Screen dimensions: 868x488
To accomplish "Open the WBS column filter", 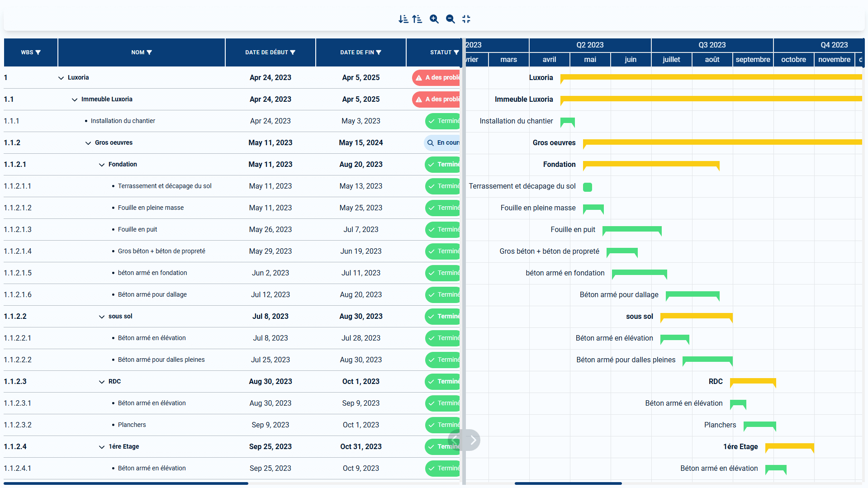I will click(x=38, y=52).
